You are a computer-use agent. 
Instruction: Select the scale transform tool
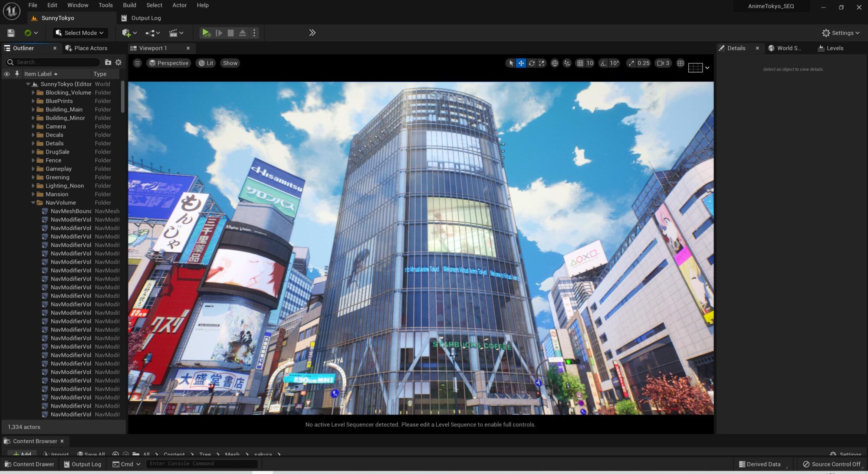542,63
